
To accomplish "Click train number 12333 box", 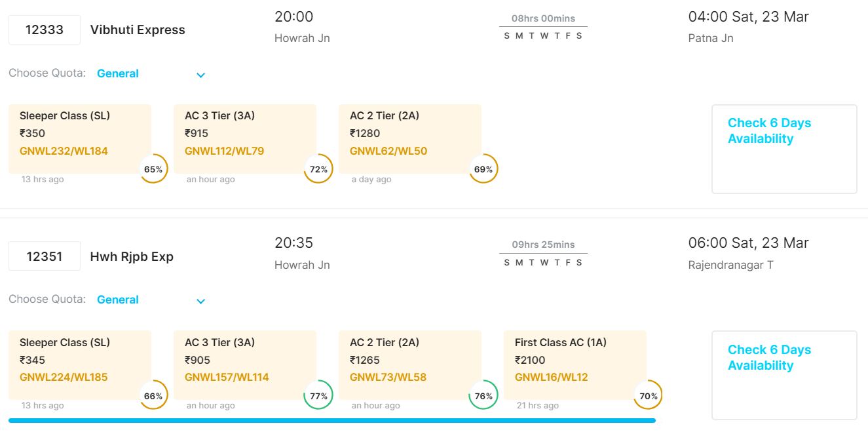I will tap(45, 29).
